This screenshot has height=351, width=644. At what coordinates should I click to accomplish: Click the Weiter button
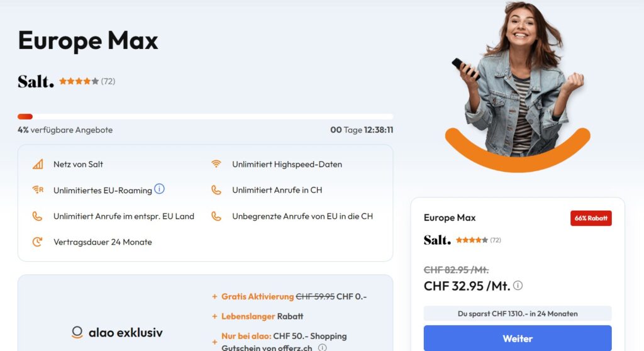[x=518, y=338]
